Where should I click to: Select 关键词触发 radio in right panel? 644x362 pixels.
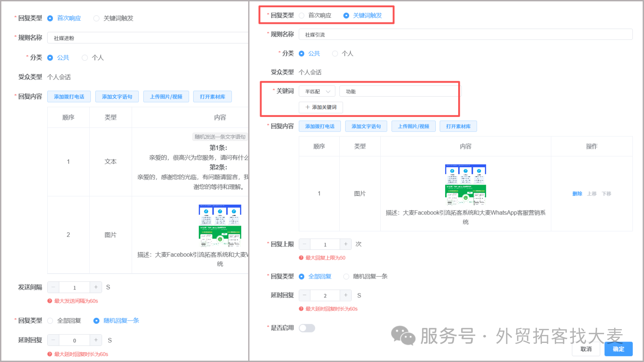click(346, 15)
